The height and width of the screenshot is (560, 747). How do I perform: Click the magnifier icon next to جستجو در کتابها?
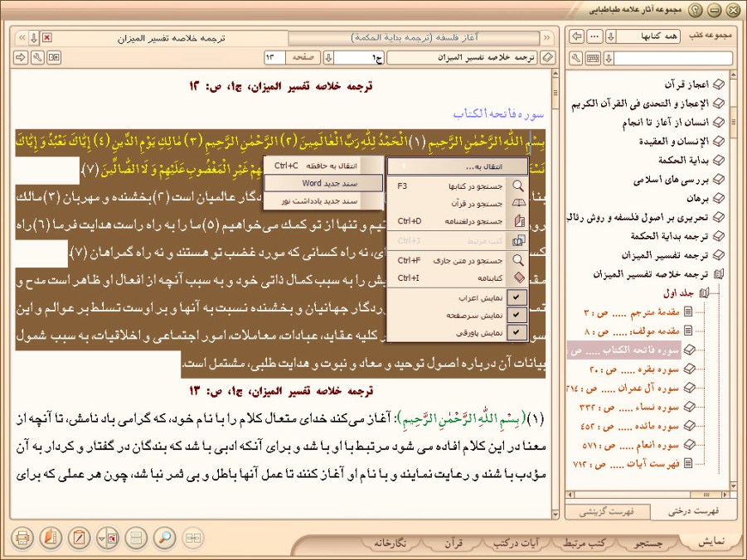[x=518, y=186]
